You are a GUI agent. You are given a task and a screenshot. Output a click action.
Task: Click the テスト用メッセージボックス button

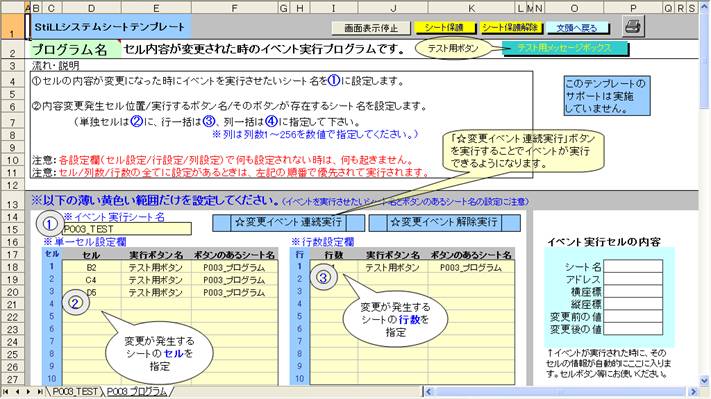[x=565, y=48]
